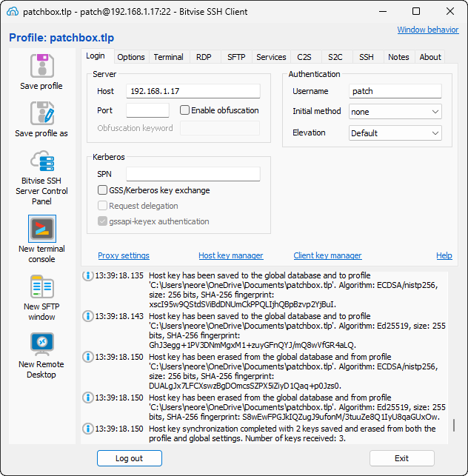This screenshot has width=468, height=476.
Task: Click info icon of Ed25519 erased log entry
Action: pos(88,398)
